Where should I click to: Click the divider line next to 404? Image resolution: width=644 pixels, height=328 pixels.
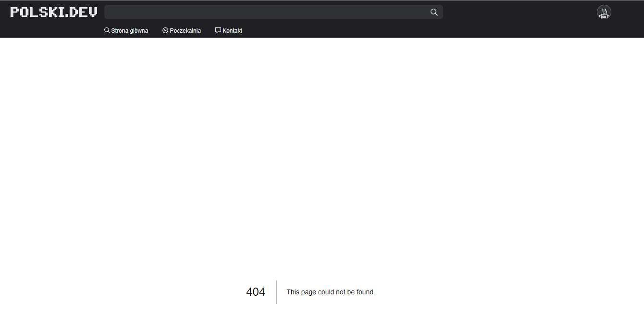pos(276,292)
